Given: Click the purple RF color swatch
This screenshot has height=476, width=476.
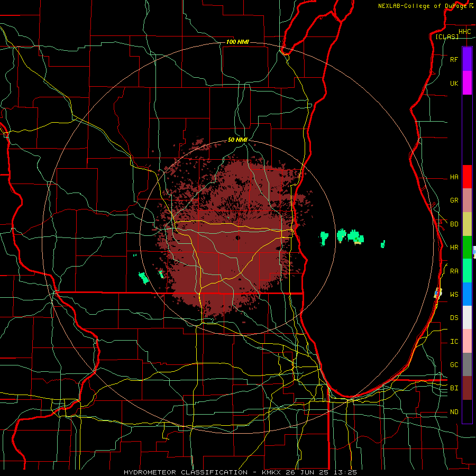Looking at the screenshot, I should coord(467,59).
